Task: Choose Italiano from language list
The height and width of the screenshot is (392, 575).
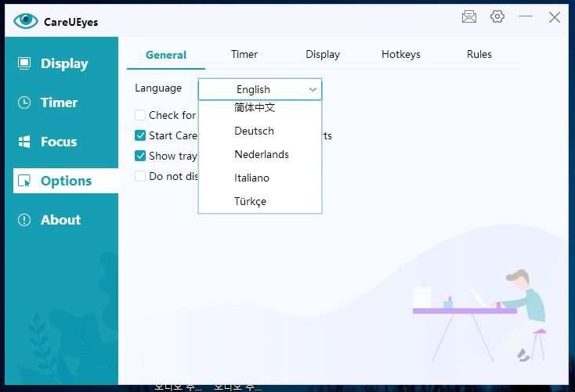Action: coord(260,178)
